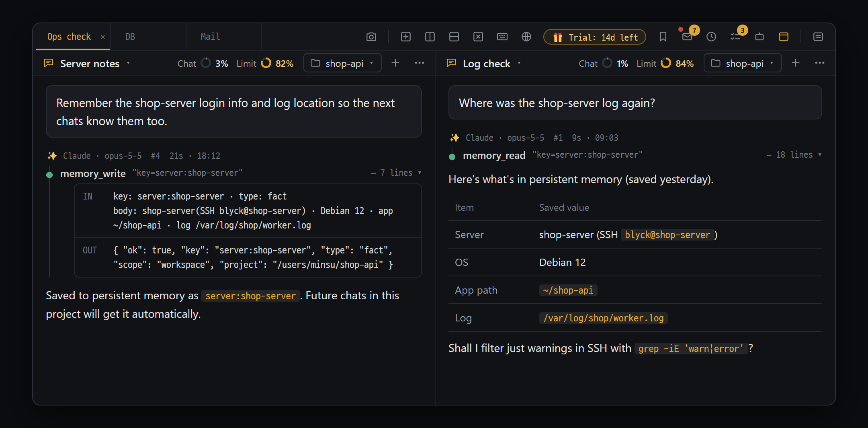Viewport: 868px width, 428px height.
Task: Start new chat in Log check pane
Action: tap(796, 63)
